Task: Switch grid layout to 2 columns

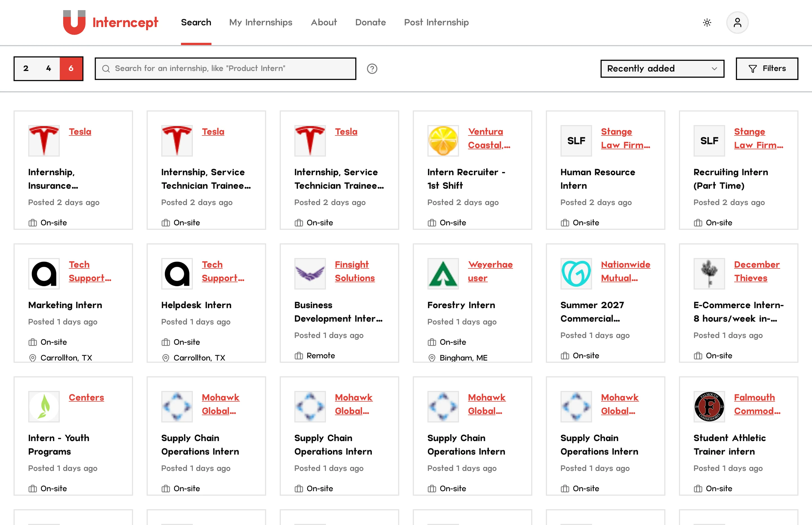Action: pos(26,68)
